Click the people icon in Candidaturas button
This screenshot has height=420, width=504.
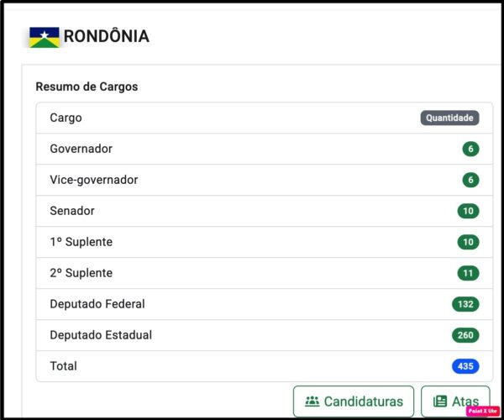(312, 402)
